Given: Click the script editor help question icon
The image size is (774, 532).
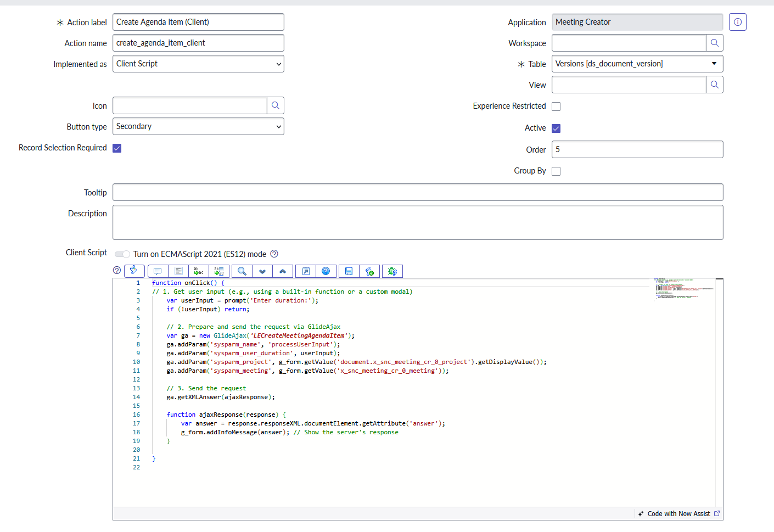Looking at the screenshot, I should point(116,270).
